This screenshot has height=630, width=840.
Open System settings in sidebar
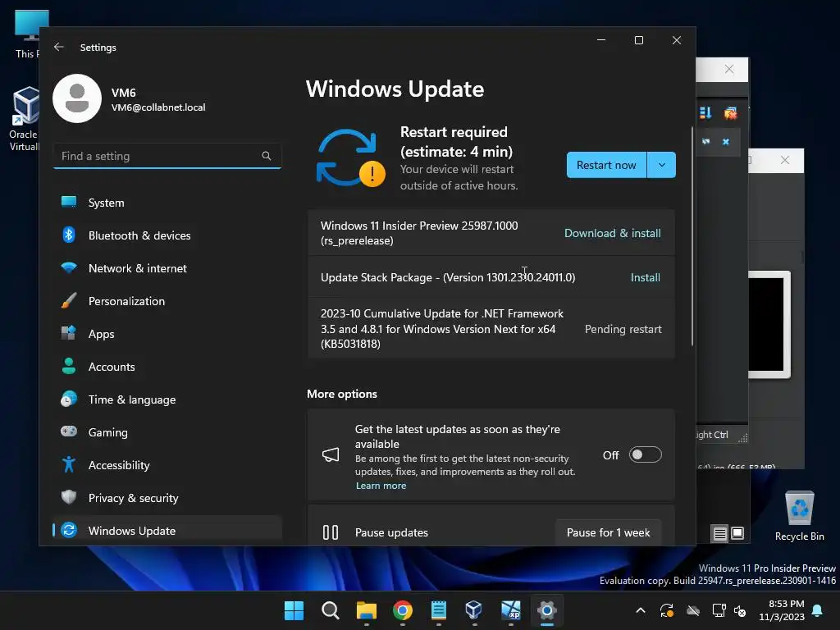(167, 203)
